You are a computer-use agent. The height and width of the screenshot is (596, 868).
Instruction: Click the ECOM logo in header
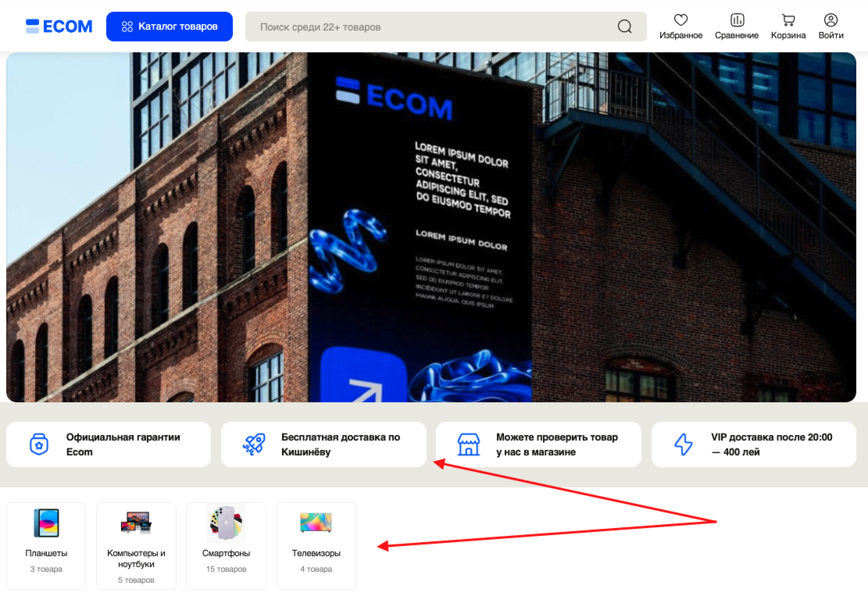[x=59, y=26]
